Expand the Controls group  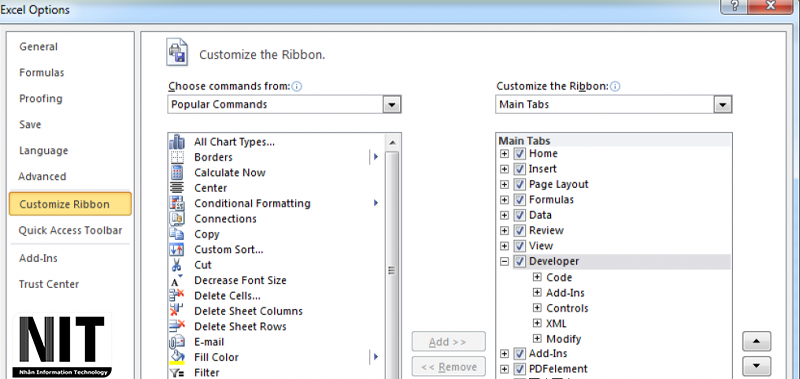[x=537, y=308]
